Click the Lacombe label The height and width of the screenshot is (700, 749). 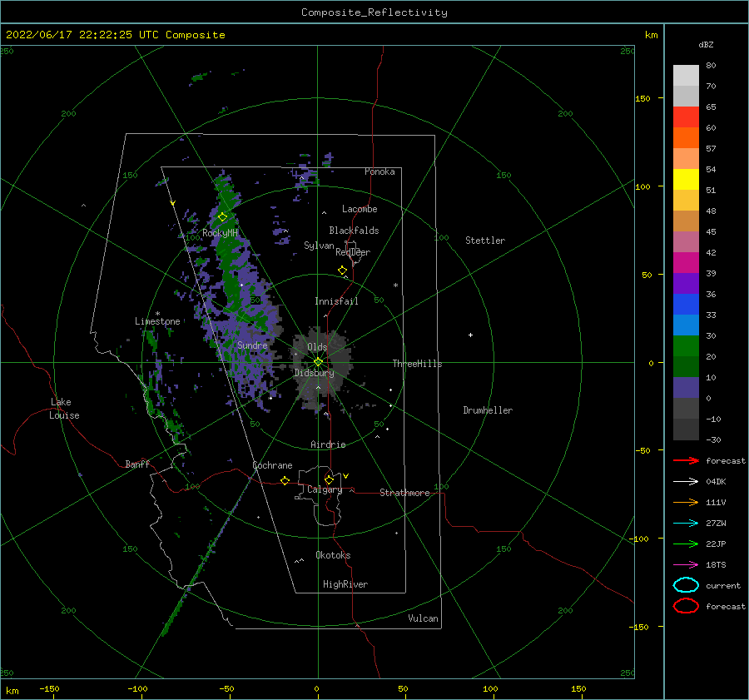coord(360,209)
